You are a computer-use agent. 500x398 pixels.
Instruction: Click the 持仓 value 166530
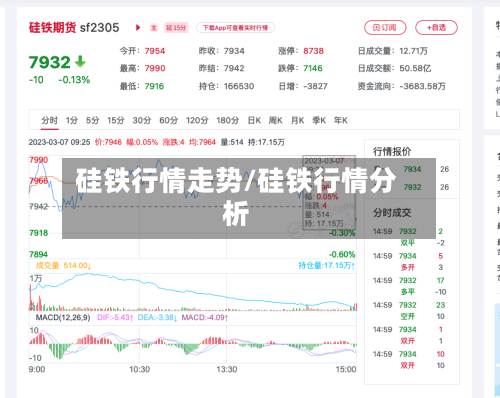[239, 86]
